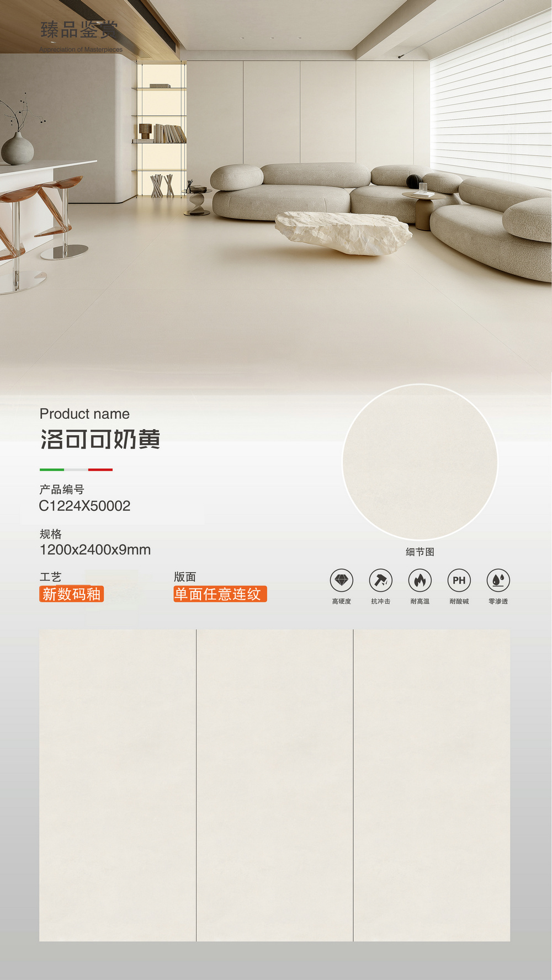Click the middle tile panel sample

[275, 785]
